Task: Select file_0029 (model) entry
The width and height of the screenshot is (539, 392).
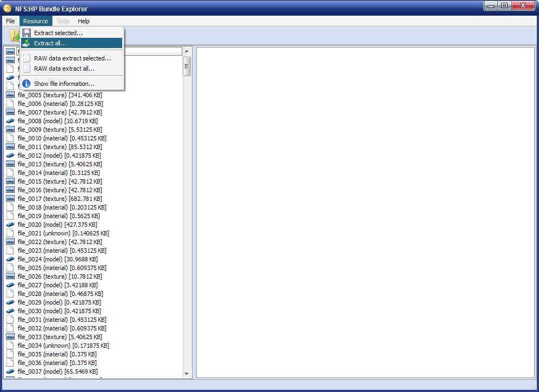Action: [x=59, y=302]
